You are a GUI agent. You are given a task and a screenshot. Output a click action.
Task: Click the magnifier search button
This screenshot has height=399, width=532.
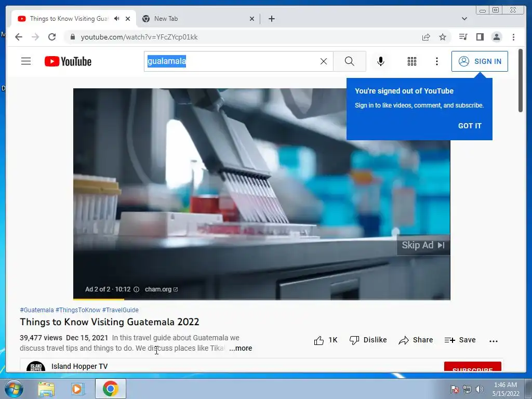[350, 61]
